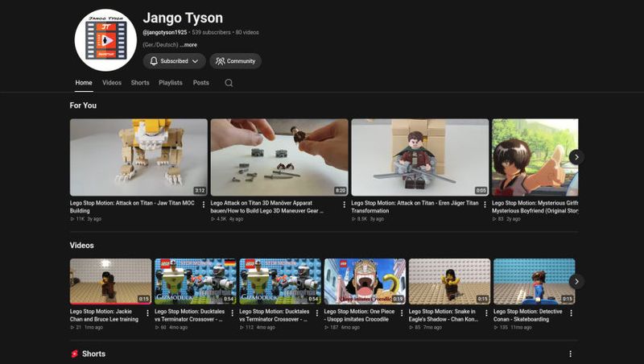Screen dimensions: 644x364
Task: Click the Jango Tyson channel name
Action: click(183, 18)
